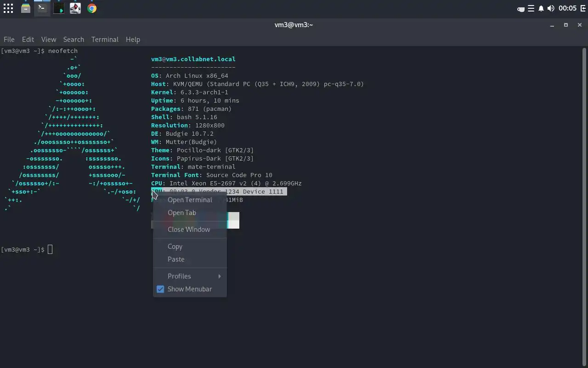Click the 'Resolution: 1280x800' line
Viewport: 588px width, 368px height.
click(188, 125)
